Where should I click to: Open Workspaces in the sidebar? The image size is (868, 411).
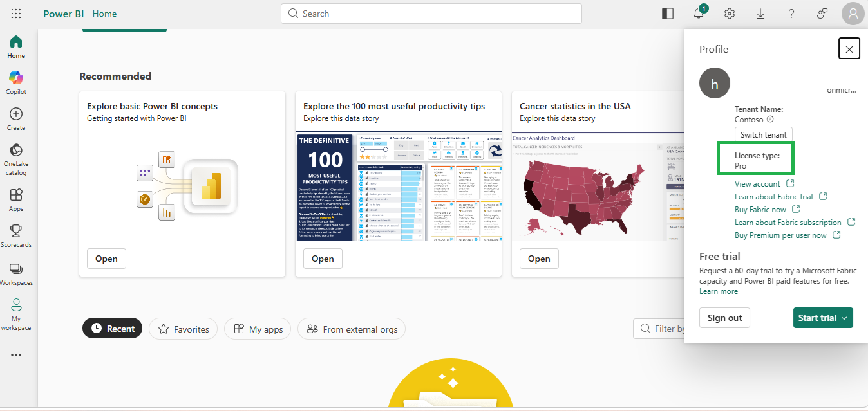[x=16, y=274]
